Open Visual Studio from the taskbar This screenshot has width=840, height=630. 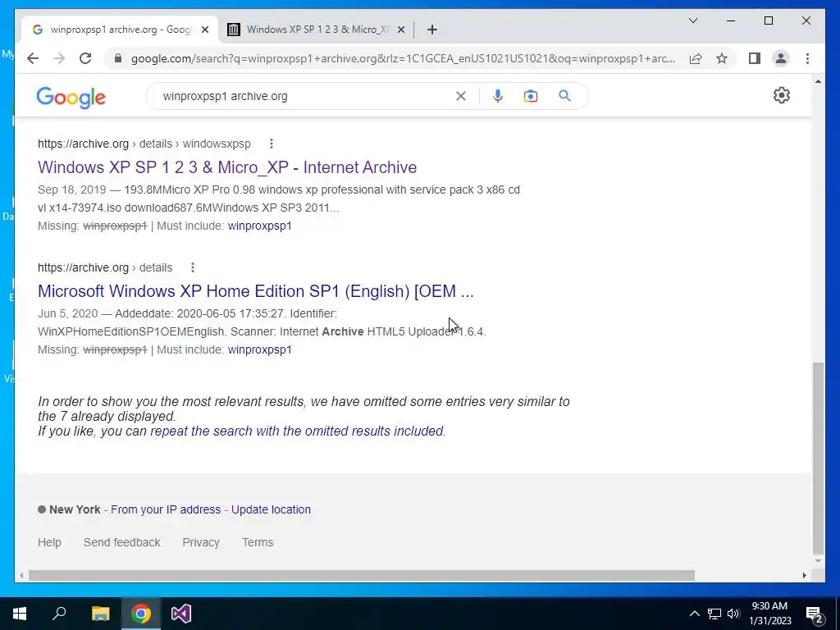pos(181,614)
